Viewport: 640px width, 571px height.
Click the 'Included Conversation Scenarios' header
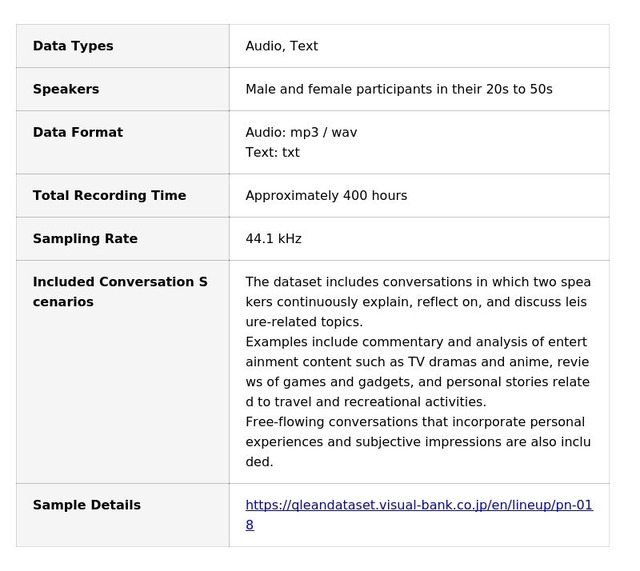[120, 291]
